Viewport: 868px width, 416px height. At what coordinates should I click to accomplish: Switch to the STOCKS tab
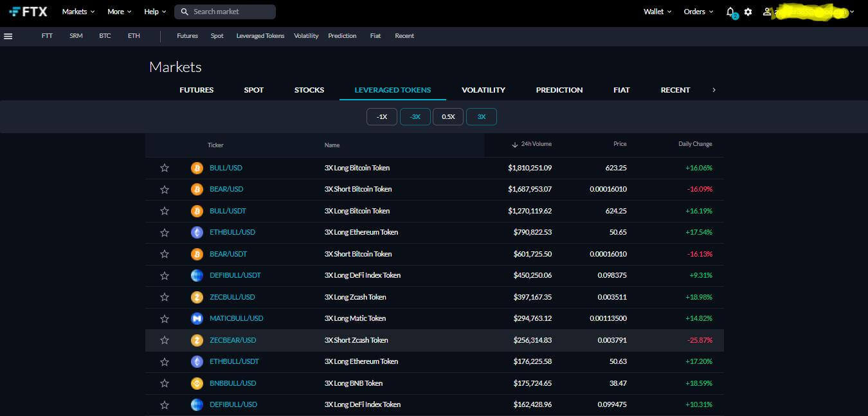pyautogui.click(x=309, y=90)
